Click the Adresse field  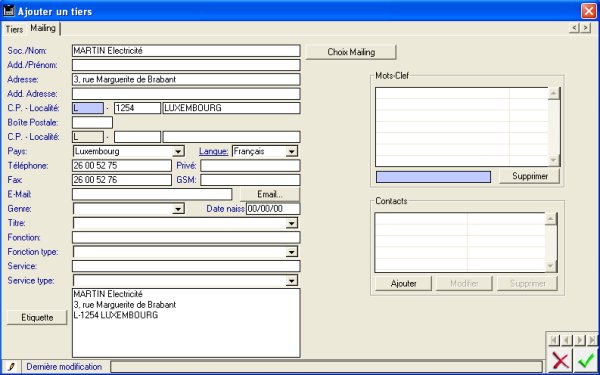(x=186, y=80)
